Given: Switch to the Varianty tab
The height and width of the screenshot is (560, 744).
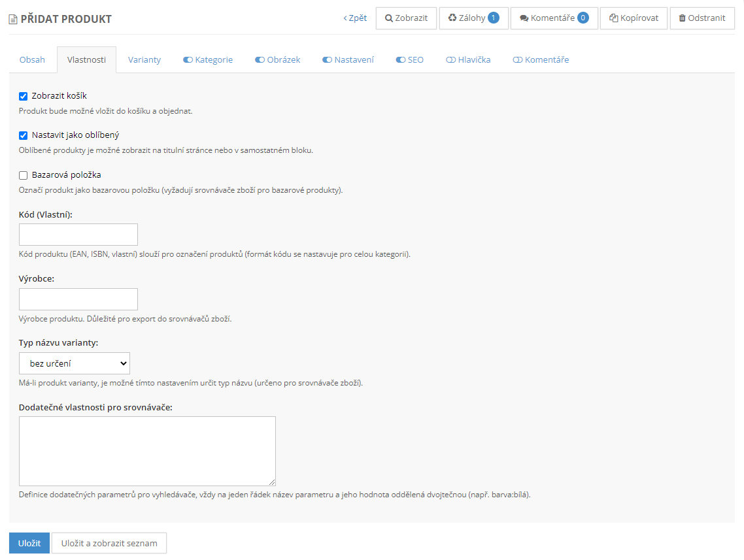Looking at the screenshot, I should pyautogui.click(x=144, y=59).
